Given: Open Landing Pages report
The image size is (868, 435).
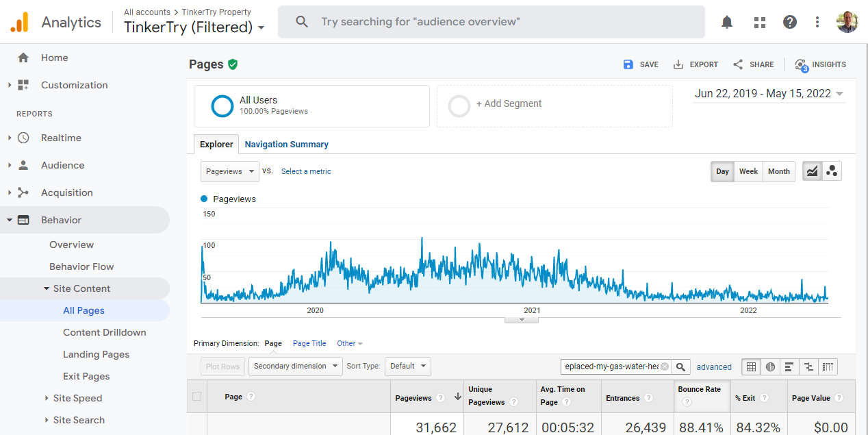Looking at the screenshot, I should click(x=96, y=354).
